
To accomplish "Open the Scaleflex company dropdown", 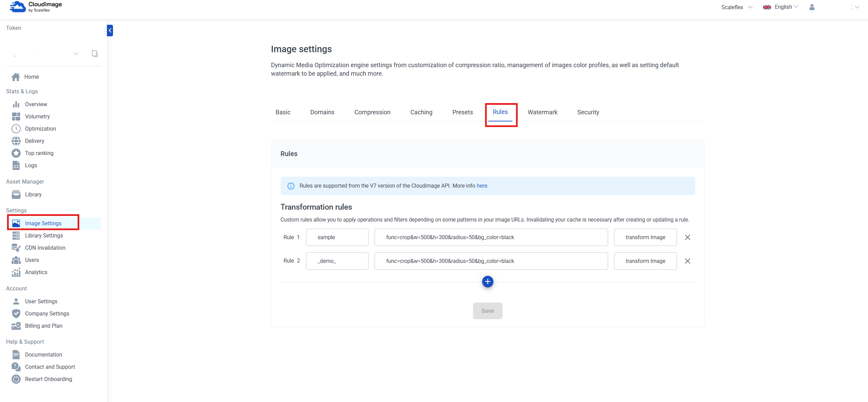I will coord(737,7).
